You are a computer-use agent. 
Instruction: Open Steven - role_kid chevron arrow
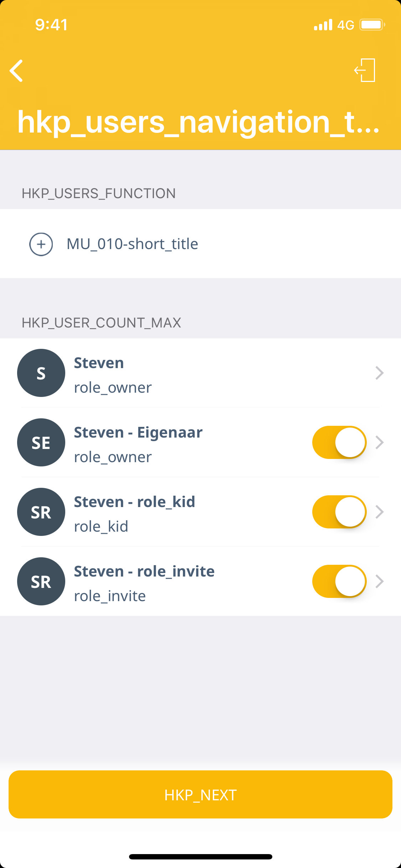(380, 512)
